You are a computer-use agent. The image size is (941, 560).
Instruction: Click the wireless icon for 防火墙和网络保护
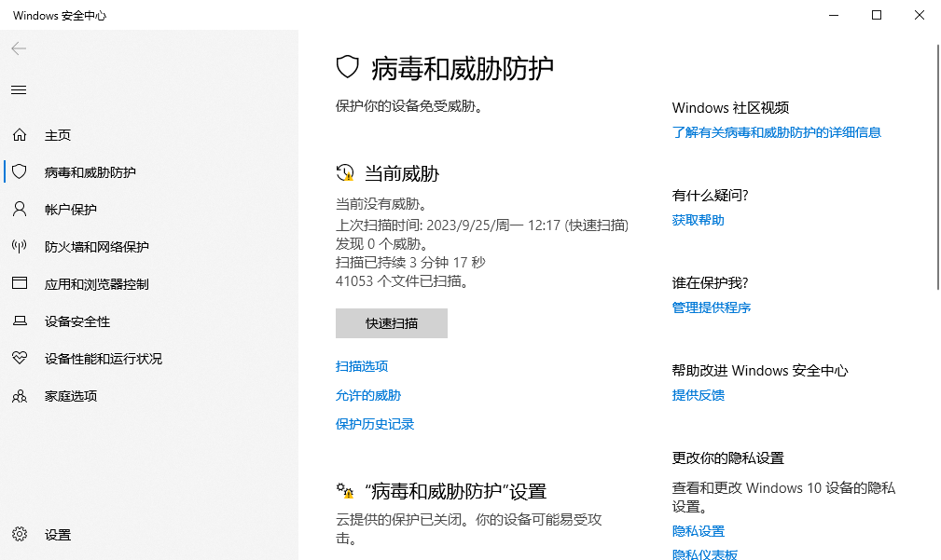pyautogui.click(x=20, y=246)
